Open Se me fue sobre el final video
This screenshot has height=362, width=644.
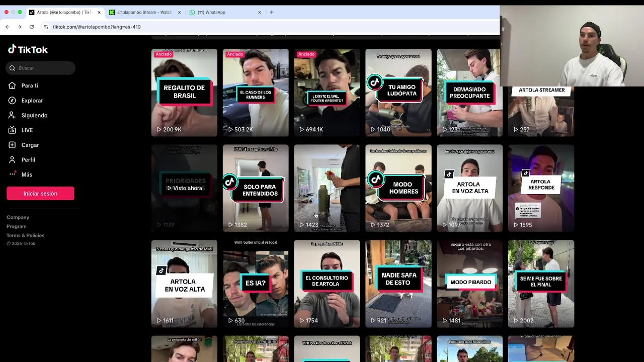[x=541, y=284]
